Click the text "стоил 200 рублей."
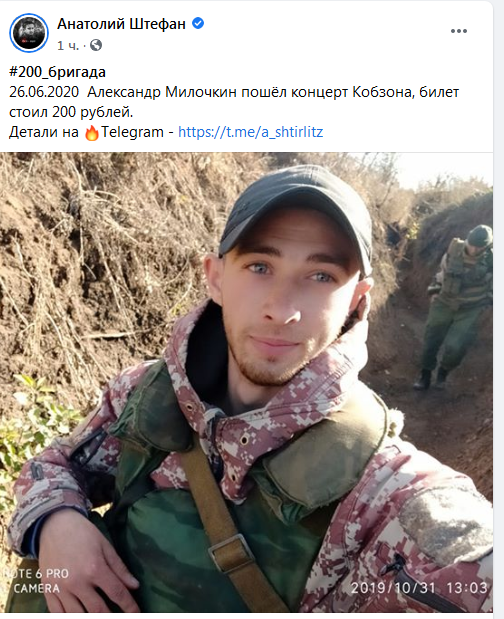Viewport: 504px width, 619px height. pos(71,112)
